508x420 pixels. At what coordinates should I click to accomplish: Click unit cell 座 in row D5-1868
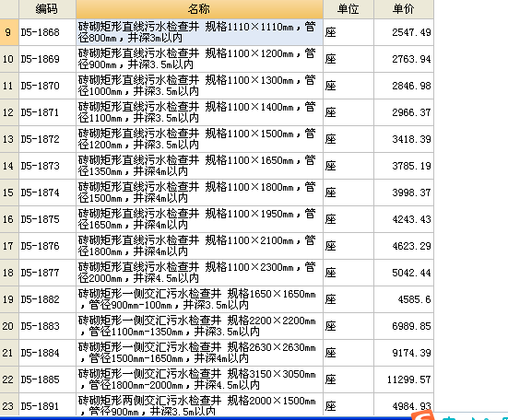(x=349, y=32)
